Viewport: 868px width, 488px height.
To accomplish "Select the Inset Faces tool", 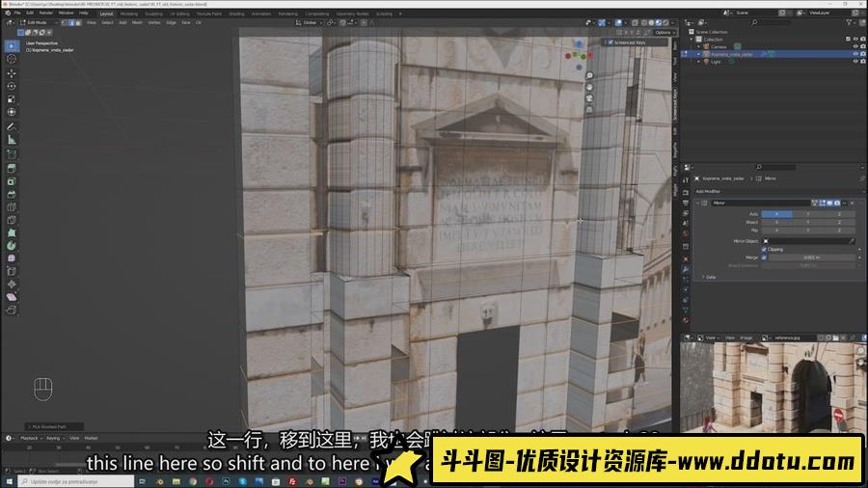I will point(11,181).
